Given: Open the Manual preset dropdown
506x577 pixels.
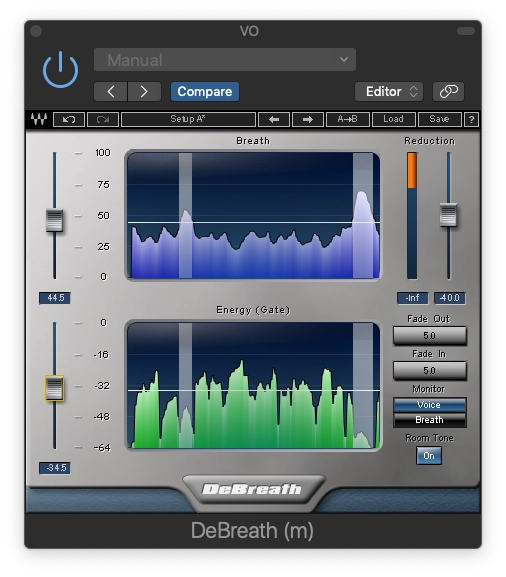Looking at the screenshot, I should tap(225, 60).
